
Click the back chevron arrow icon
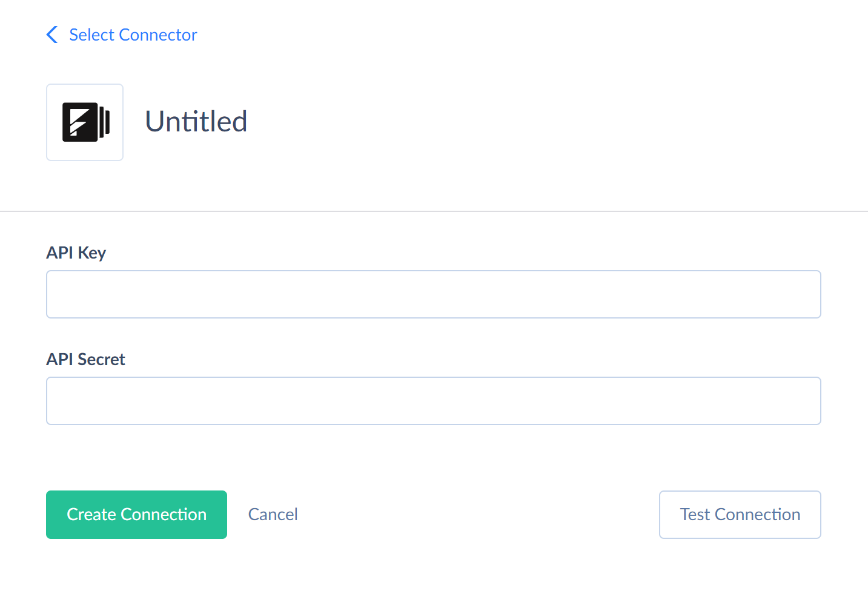pos(52,35)
